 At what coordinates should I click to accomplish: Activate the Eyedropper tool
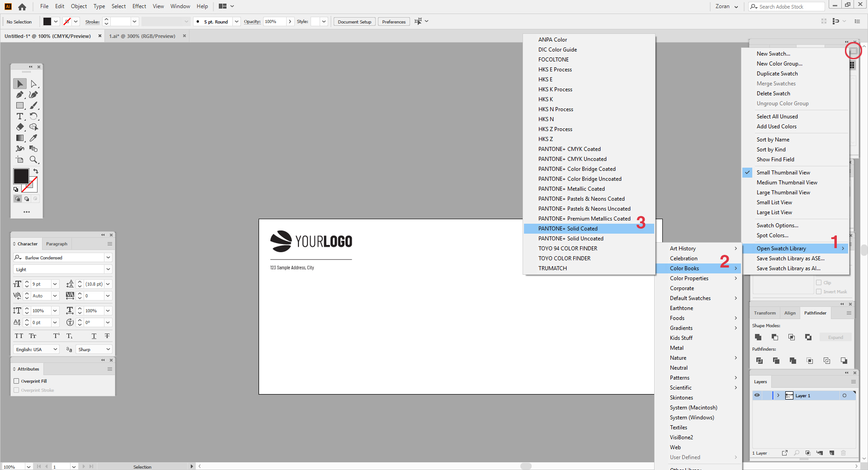click(33, 138)
